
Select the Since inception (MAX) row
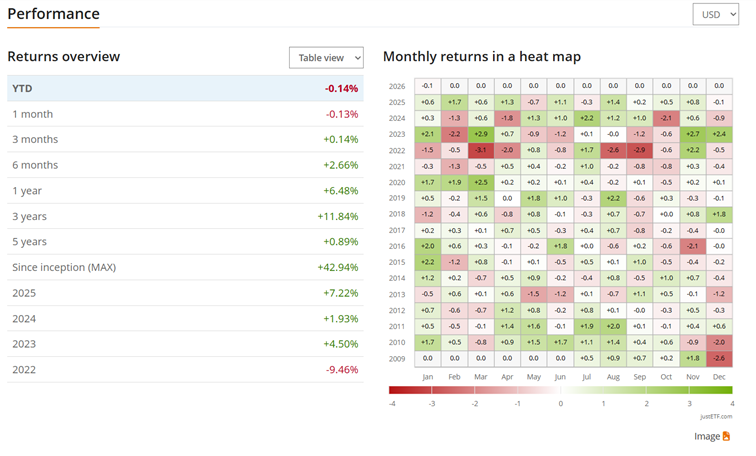[x=185, y=267]
